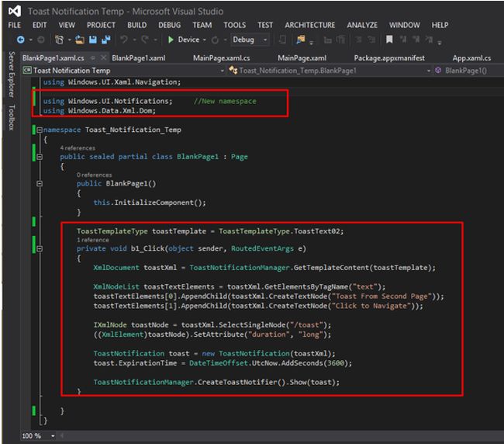
Task: Open the ANALYZE menu
Action: (362, 25)
